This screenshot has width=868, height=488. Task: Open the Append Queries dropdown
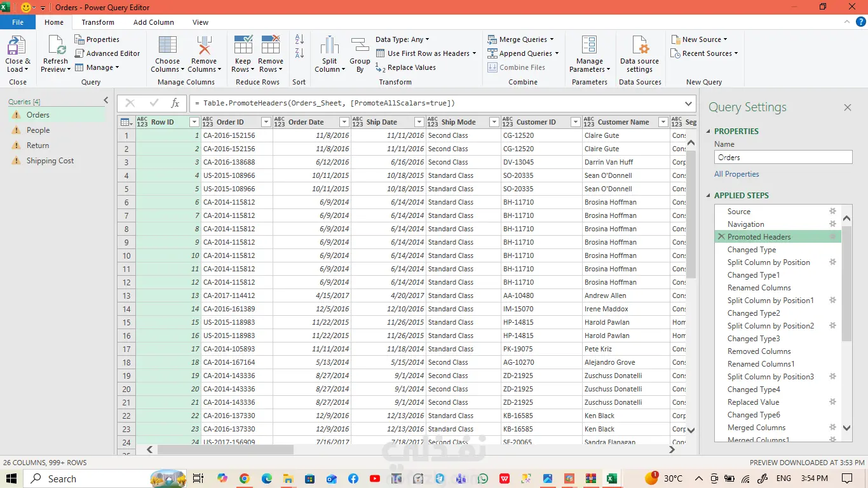click(523, 53)
